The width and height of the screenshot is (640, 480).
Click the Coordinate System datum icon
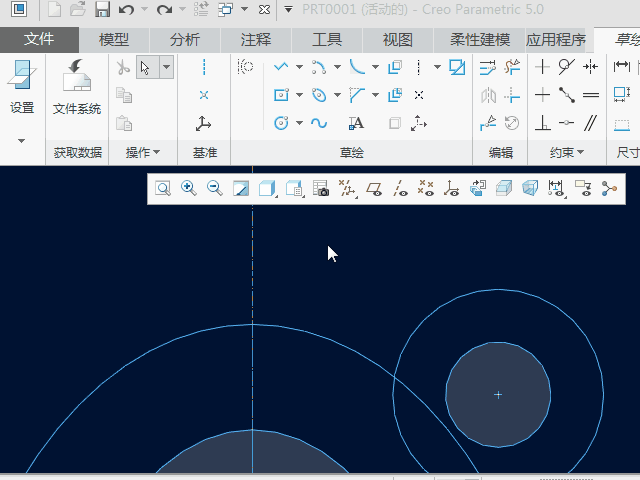pos(204,123)
